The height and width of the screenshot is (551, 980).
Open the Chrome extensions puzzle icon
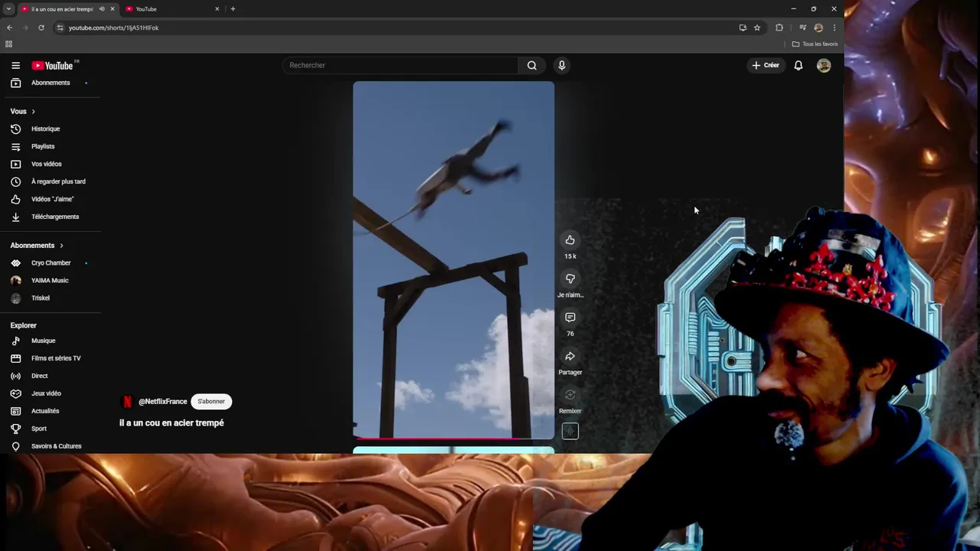coord(779,28)
